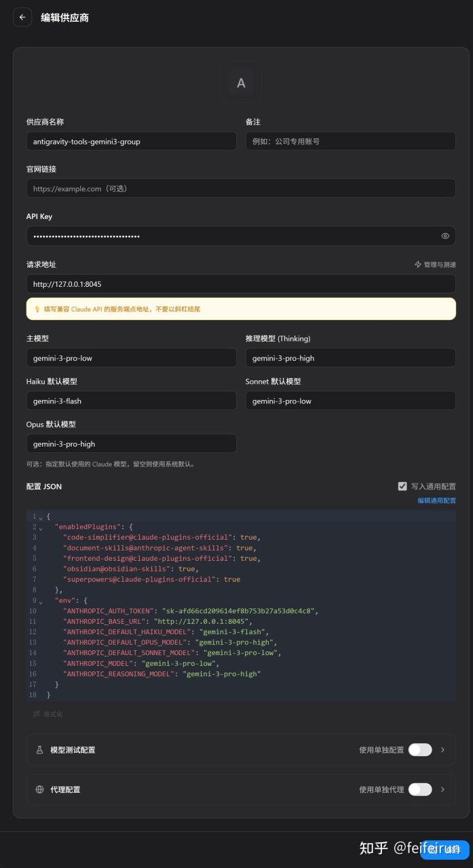Open the 编辑通用配置 link

pyautogui.click(x=436, y=500)
